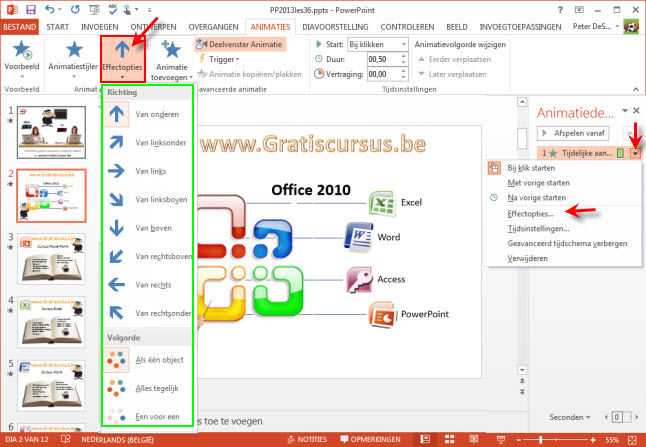Click the Excel icon on the slide

(382, 202)
